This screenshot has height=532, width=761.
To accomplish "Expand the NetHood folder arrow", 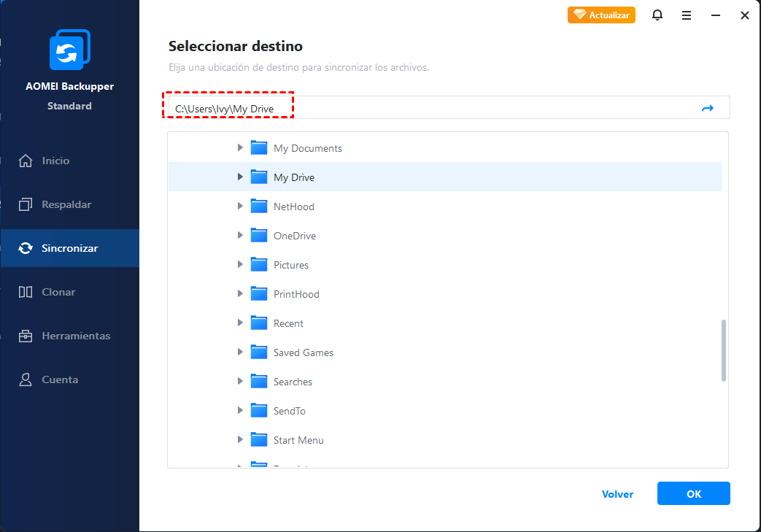I will pyautogui.click(x=240, y=207).
